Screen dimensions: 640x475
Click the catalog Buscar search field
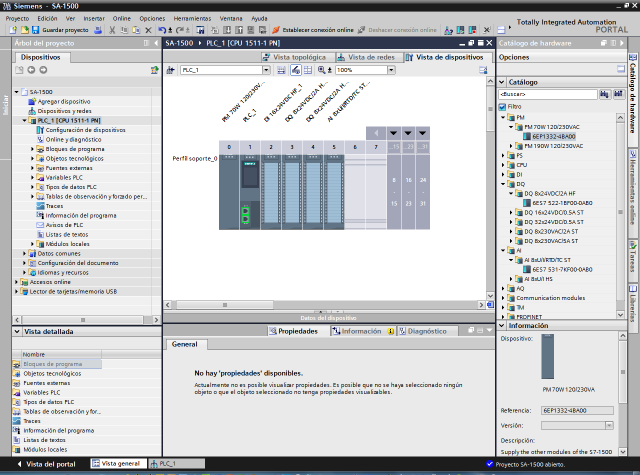pyautogui.click(x=548, y=94)
